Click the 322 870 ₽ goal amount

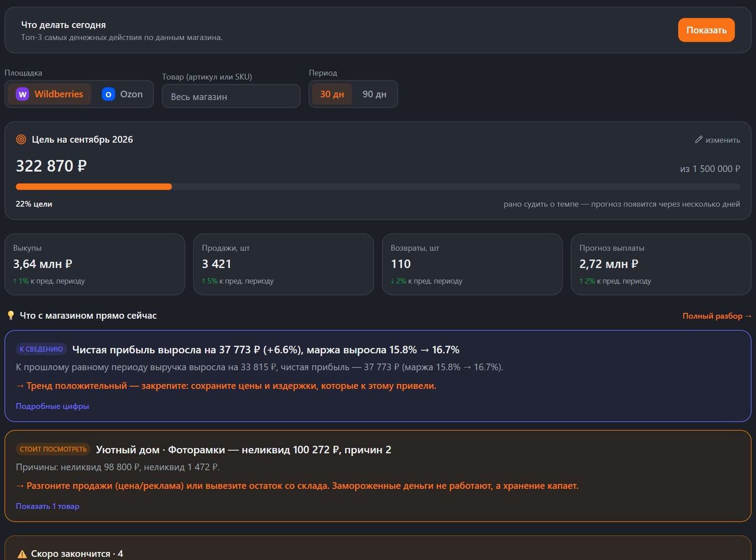click(x=52, y=166)
